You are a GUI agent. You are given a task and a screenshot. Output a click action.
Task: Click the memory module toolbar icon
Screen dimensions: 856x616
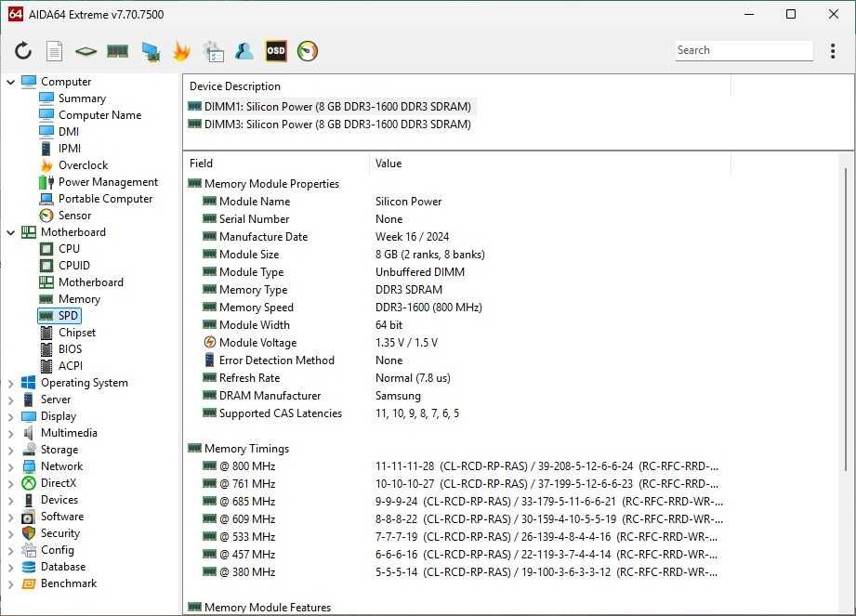[117, 51]
